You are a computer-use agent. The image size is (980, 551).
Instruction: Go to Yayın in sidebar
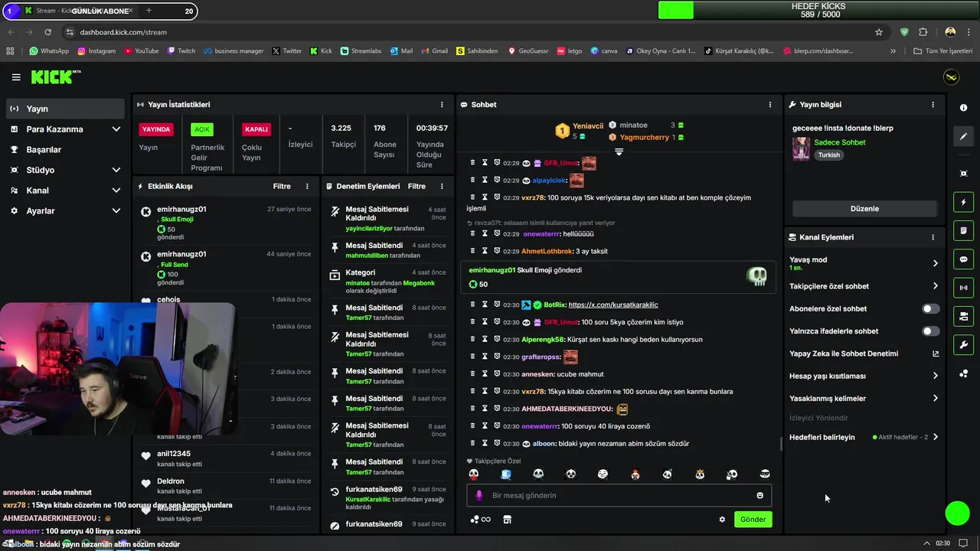tap(65, 109)
